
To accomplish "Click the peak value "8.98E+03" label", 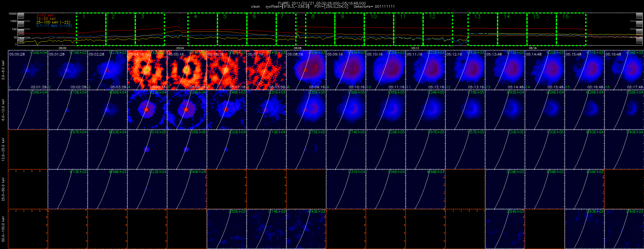I will 118,172.
